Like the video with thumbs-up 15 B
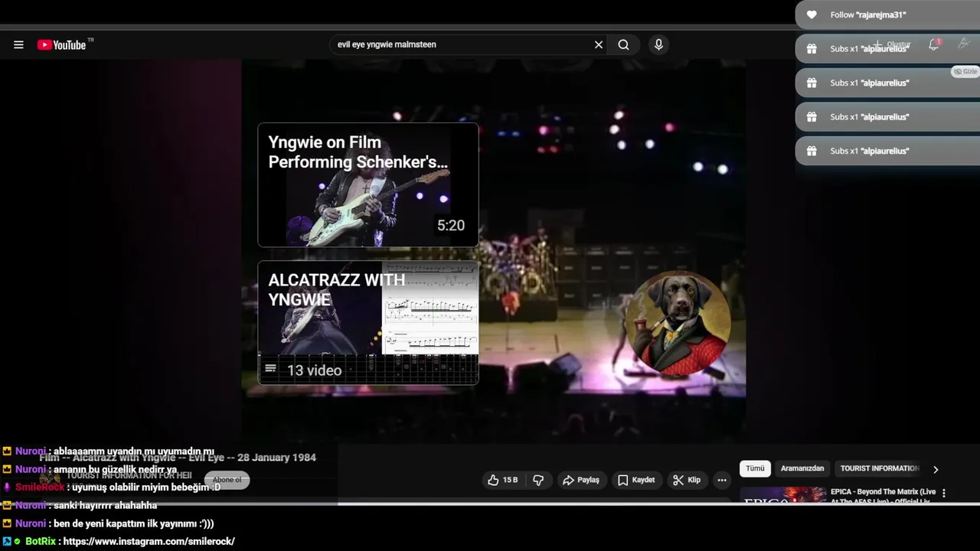Image resolution: width=980 pixels, height=551 pixels. 502,480
